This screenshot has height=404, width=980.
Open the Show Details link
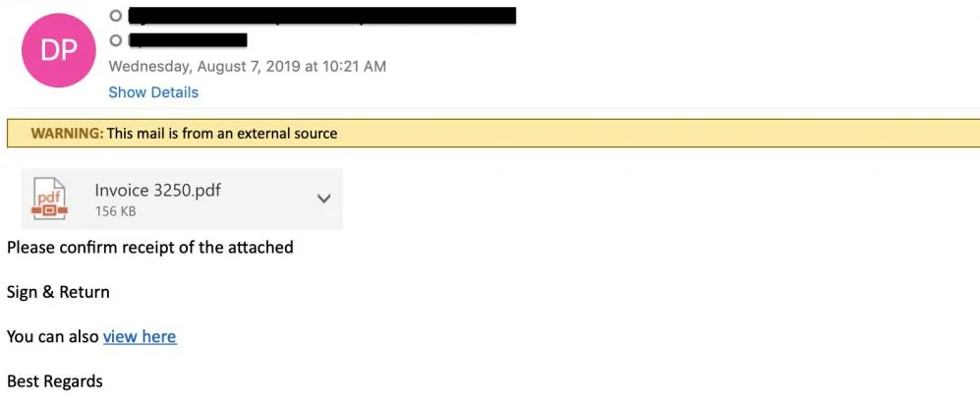point(153,92)
